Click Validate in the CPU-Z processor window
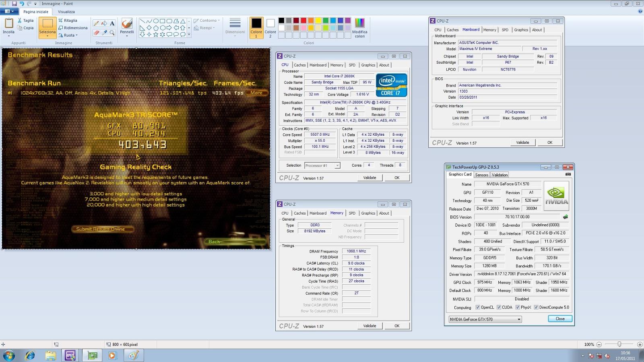 [x=369, y=178]
